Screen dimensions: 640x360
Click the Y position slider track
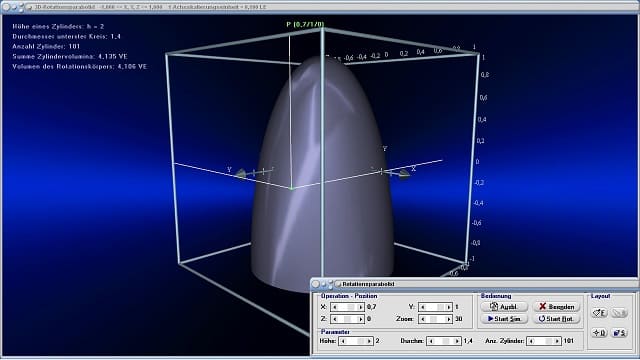click(436, 307)
